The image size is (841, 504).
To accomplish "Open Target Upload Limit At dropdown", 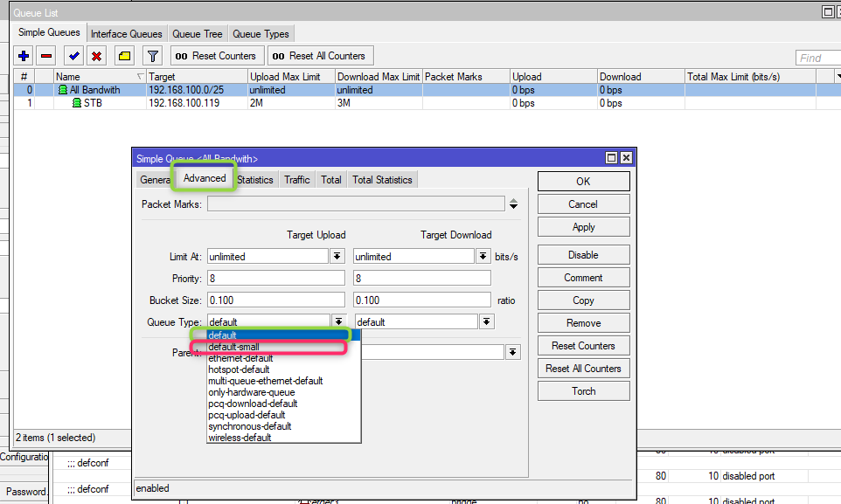I will [x=337, y=256].
